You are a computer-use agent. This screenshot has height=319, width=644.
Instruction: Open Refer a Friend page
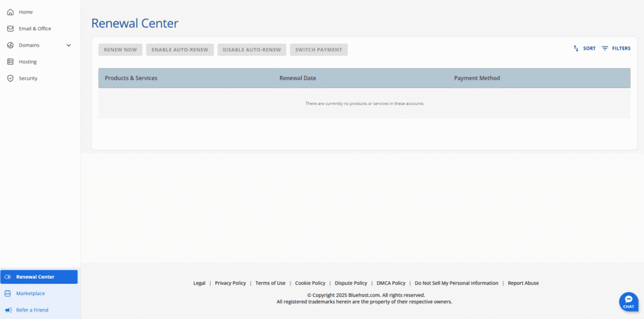pyautogui.click(x=32, y=310)
